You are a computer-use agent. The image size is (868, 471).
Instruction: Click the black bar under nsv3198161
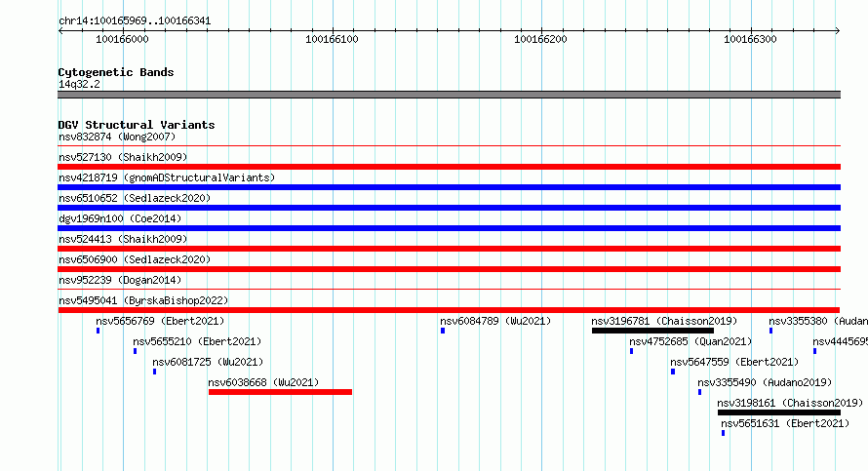tap(779, 412)
